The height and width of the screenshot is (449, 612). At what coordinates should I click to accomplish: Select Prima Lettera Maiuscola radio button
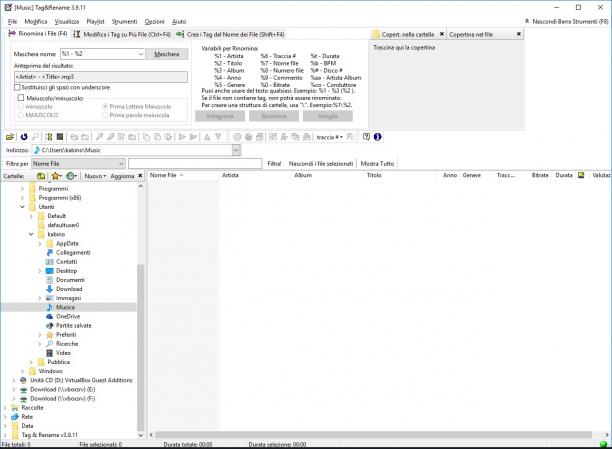tap(105, 107)
